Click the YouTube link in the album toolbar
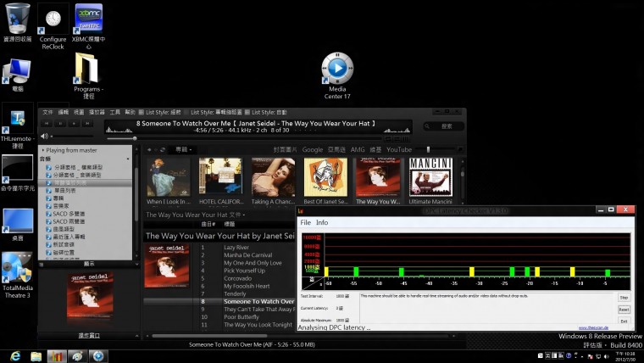The image size is (644, 363). 398,149
